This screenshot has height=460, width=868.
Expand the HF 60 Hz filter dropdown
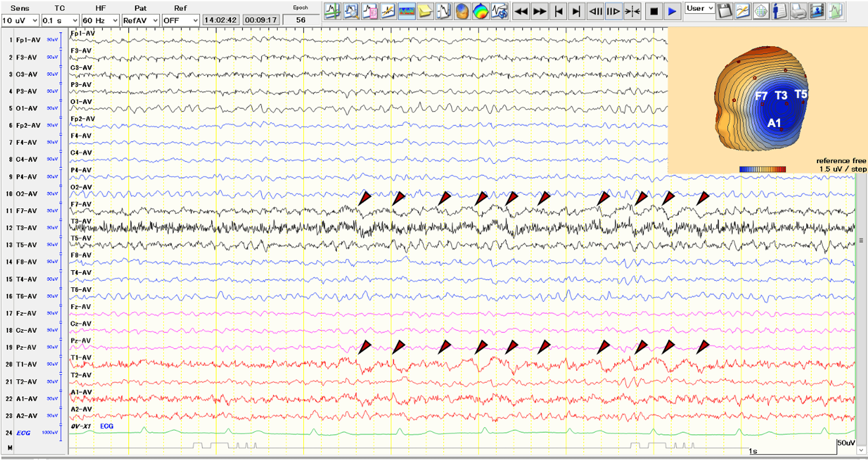point(100,21)
